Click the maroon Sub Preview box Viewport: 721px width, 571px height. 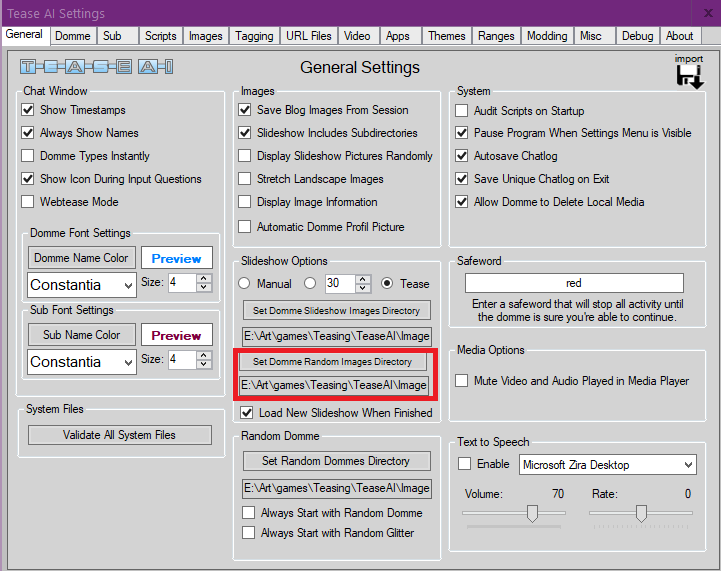(177, 334)
